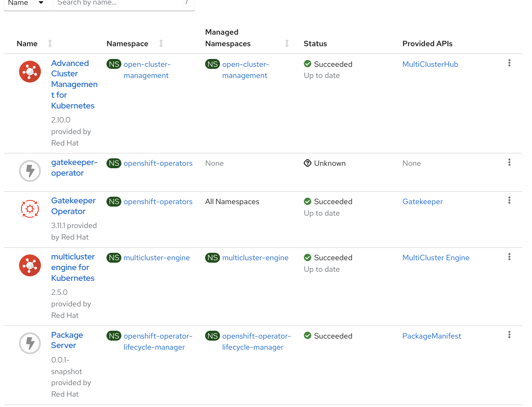Open actions menu for Gatekeeper Operator 3.11.1

[509, 200]
